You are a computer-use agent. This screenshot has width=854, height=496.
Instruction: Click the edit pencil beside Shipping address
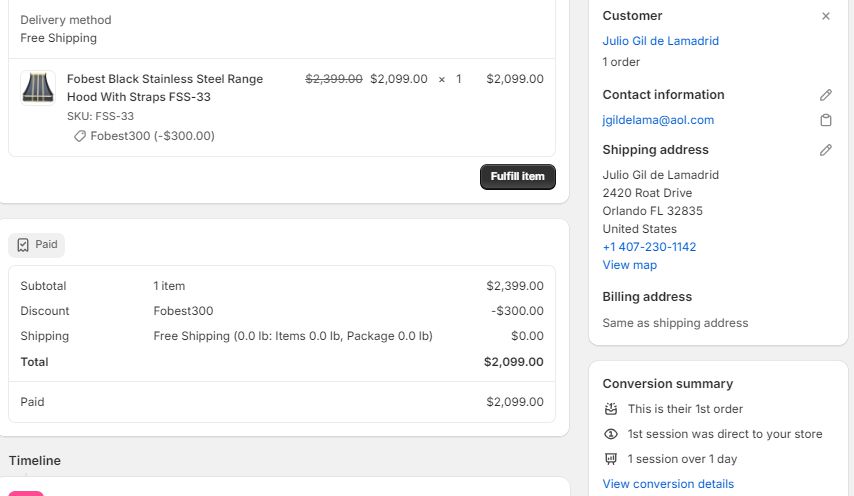coord(826,150)
